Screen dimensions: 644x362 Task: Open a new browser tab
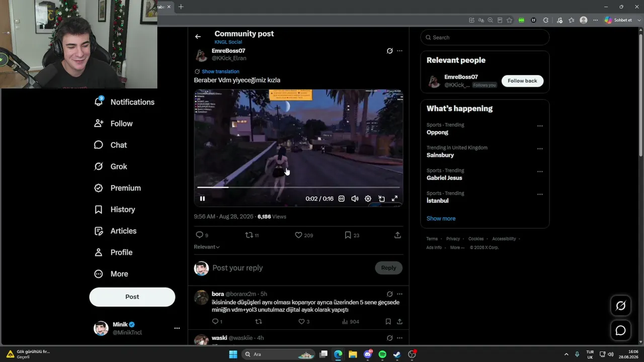[181, 7]
